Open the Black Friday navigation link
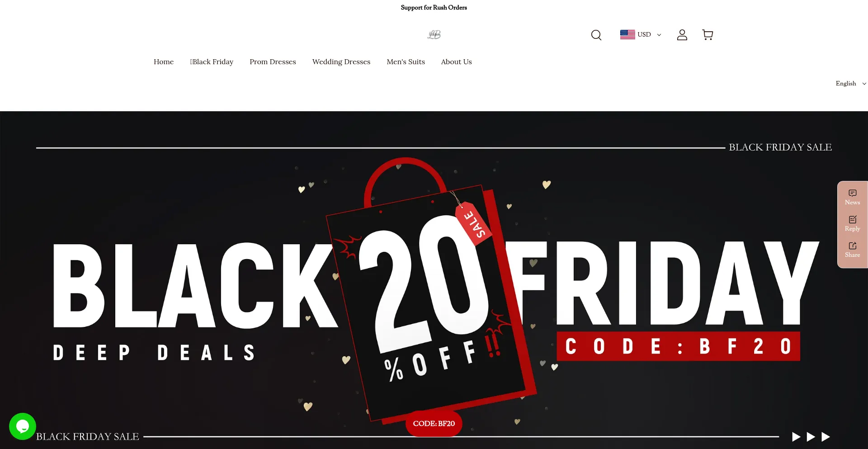Screen dimensions: 868x449 coord(212,62)
